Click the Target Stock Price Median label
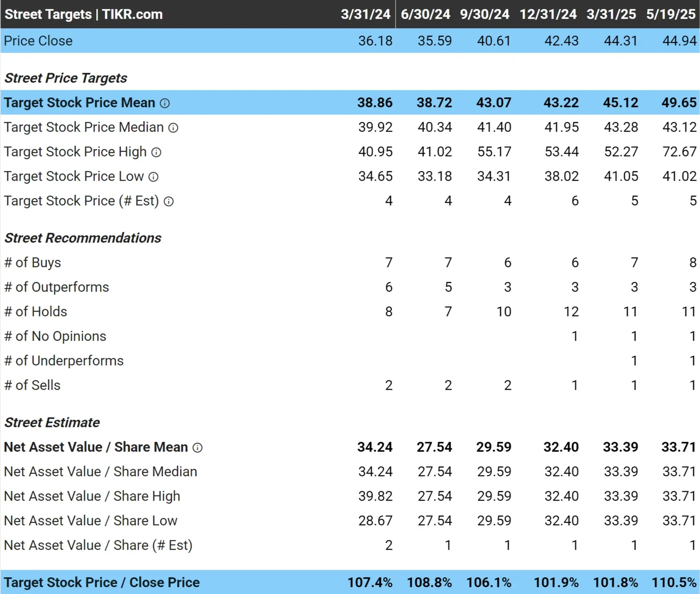This screenshot has height=594, width=700. pos(84,127)
